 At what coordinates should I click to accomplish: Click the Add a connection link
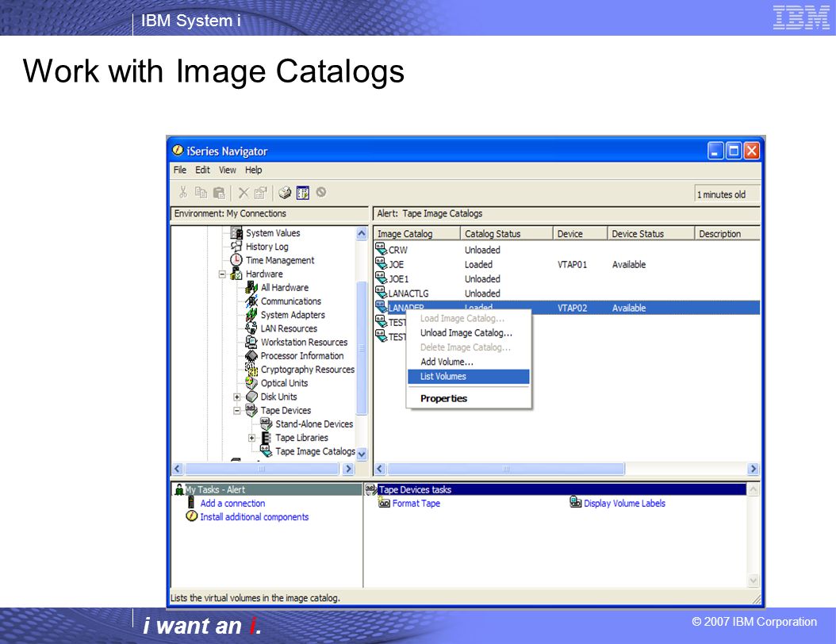click(232, 504)
